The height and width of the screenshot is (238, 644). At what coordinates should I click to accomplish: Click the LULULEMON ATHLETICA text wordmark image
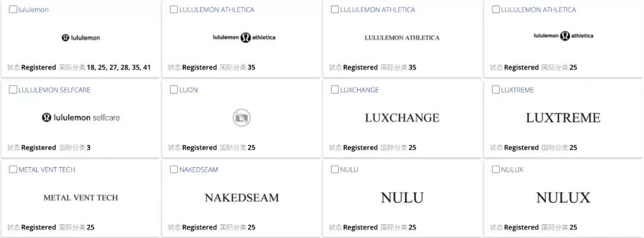click(402, 38)
